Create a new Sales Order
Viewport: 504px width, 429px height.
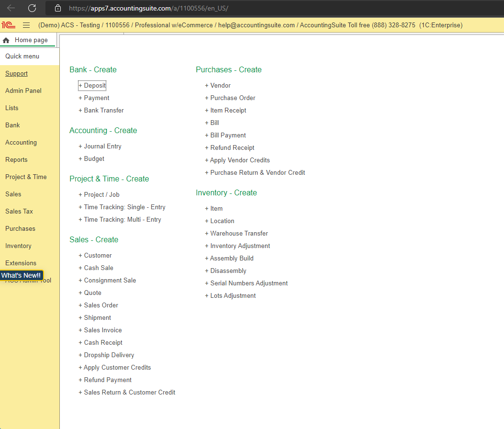[98, 305]
